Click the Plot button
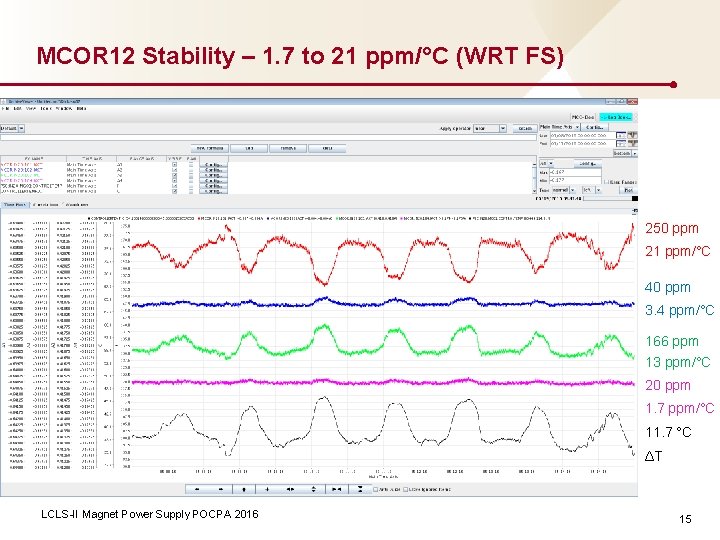The width and height of the screenshot is (720, 540). click(x=629, y=190)
